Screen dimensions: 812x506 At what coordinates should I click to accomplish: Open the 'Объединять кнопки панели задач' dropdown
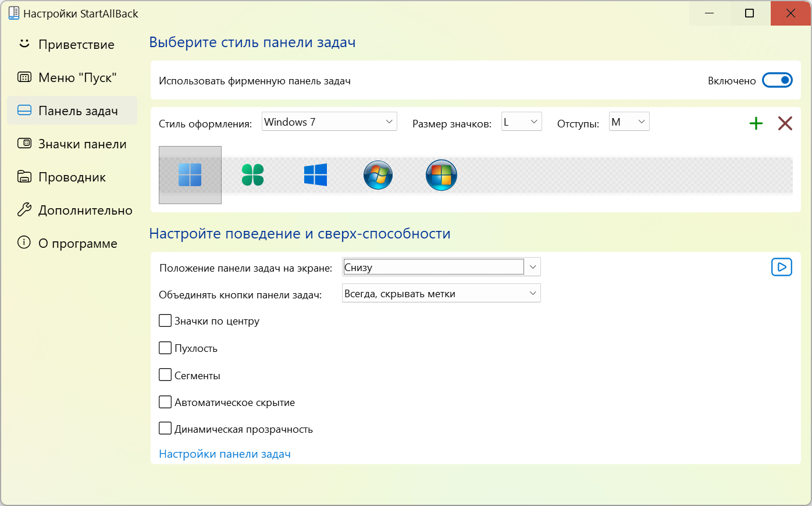pyautogui.click(x=441, y=293)
